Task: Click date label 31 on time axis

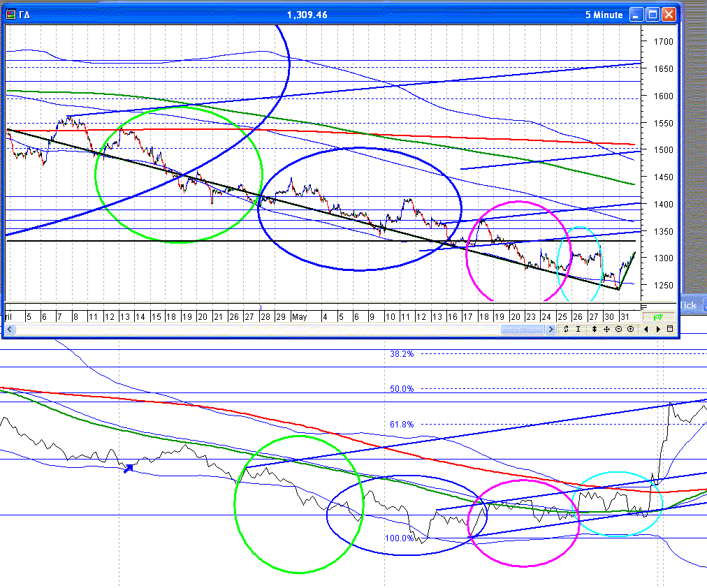Action: coord(625,317)
